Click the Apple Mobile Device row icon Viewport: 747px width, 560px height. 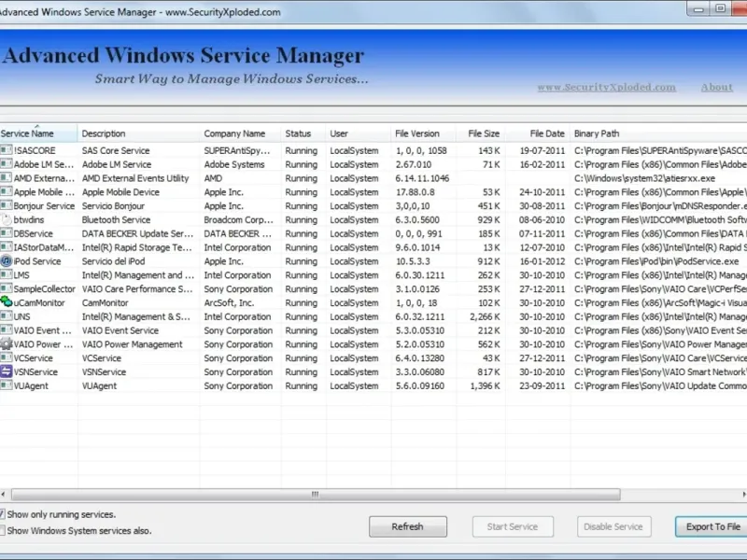7,192
